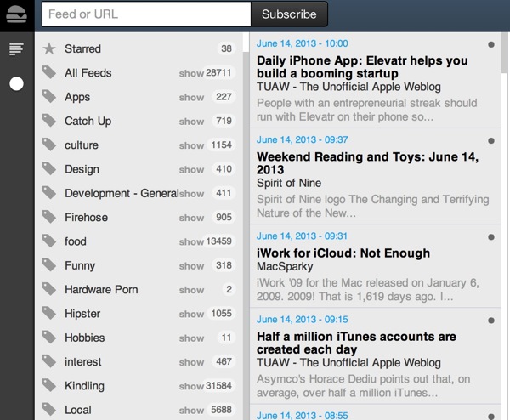Click the tag icon beside food
510x420 pixels.
(49, 241)
